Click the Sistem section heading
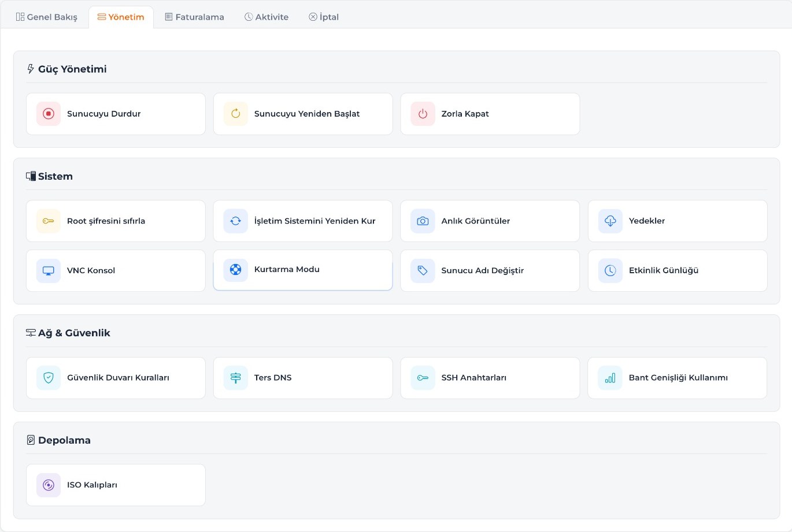 click(x=50, y=176)
